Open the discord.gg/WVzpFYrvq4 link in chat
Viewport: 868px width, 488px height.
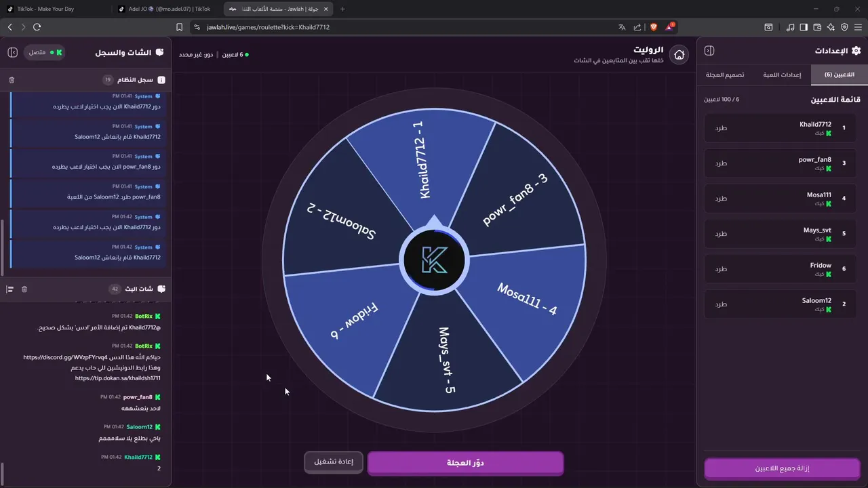pyautogui.click(x=64, y=357)
